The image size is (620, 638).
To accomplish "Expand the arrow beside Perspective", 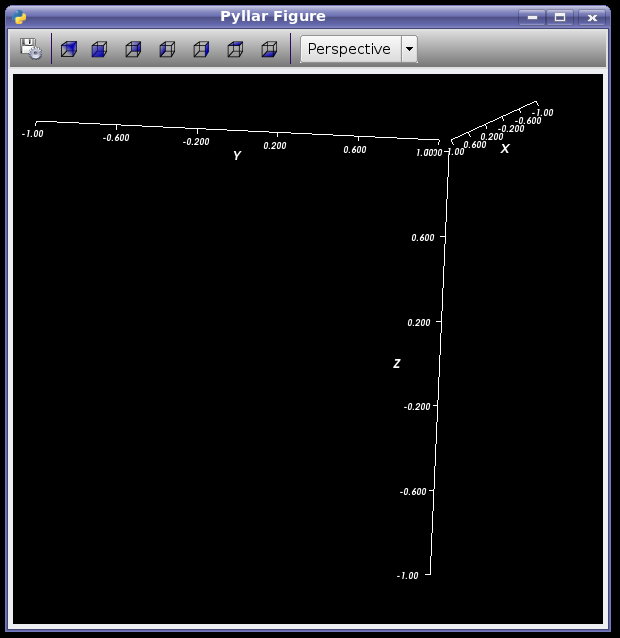I will click(409, 49).
